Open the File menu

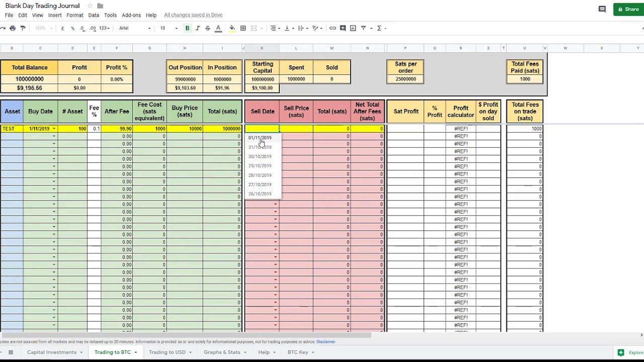point(9,15)
